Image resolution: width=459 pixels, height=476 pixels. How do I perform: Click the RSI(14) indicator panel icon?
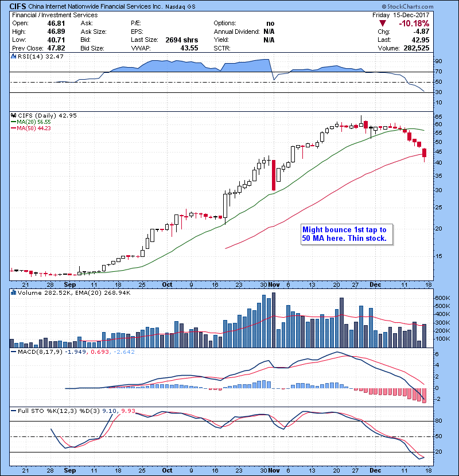point(13,56)
